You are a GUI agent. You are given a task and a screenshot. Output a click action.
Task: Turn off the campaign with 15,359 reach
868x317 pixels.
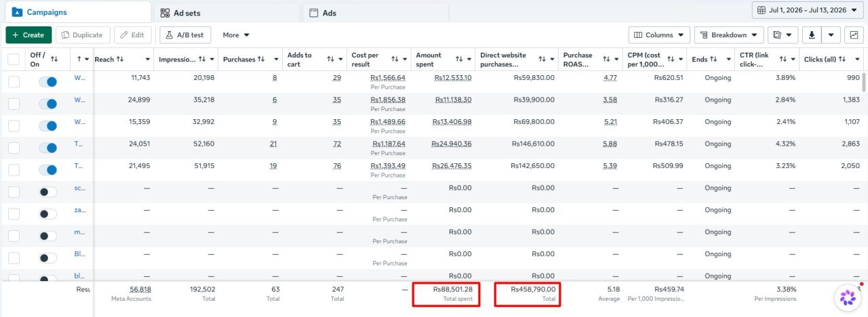tap(47, 126)
